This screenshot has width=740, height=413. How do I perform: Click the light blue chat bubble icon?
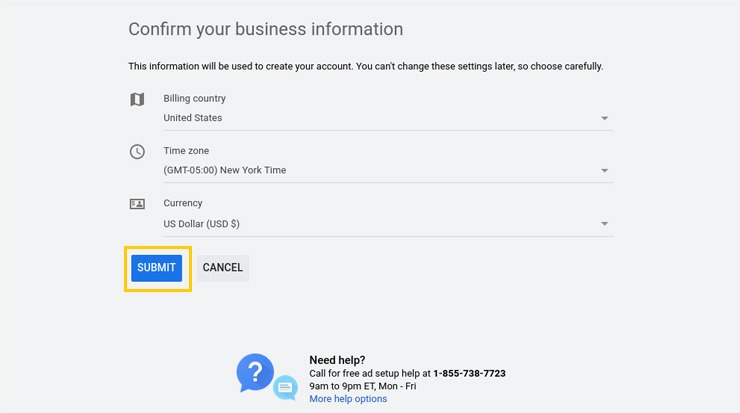click(x=286, y=386)
